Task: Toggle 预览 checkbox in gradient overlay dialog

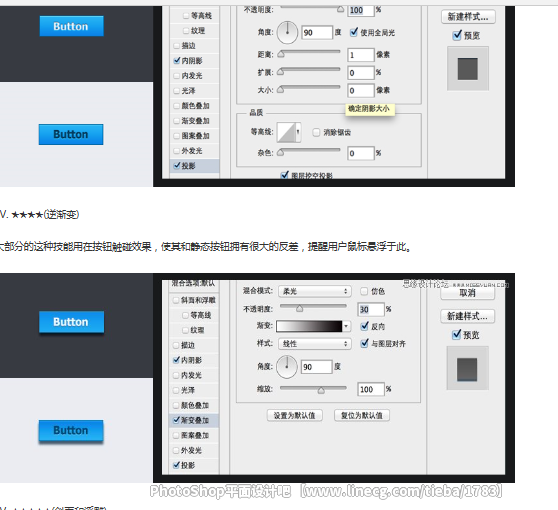Action: click(456, 335)
